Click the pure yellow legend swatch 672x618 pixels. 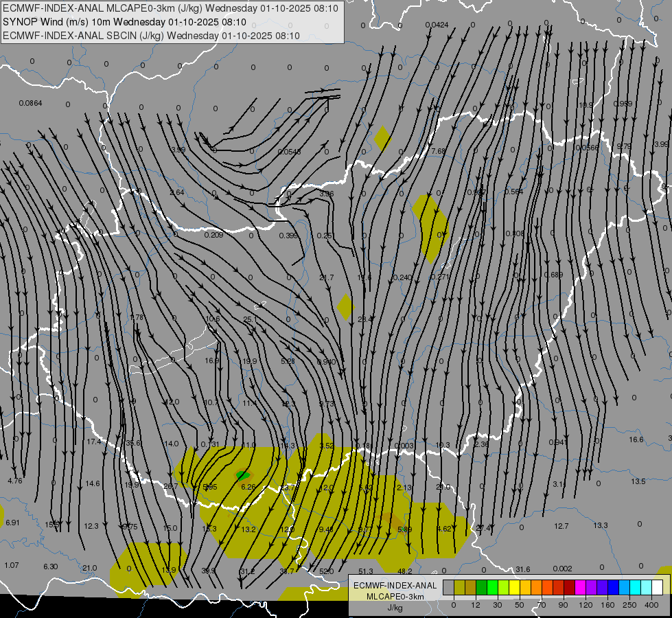point(515,587)
